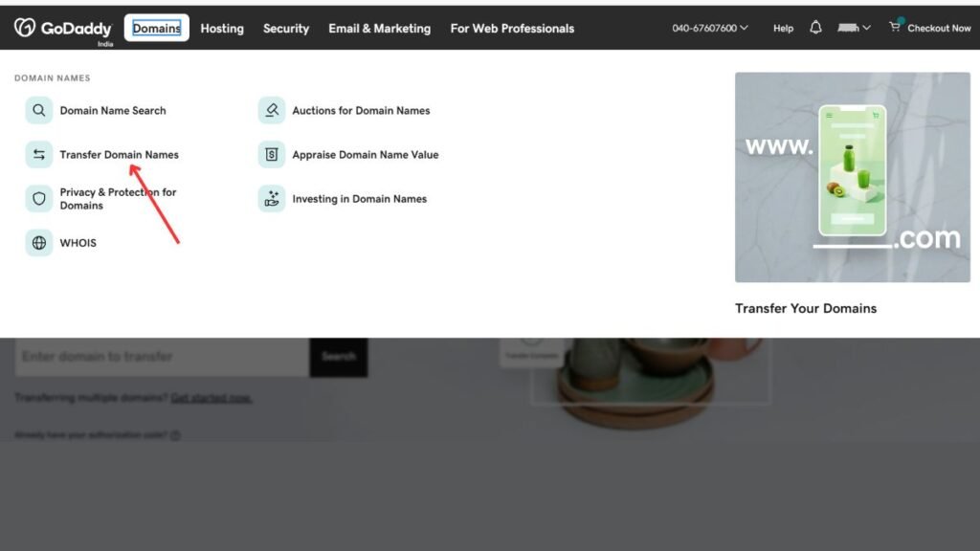Click the authorization code help icon
This screenshot has height=551, width=980.
point(175,435)
